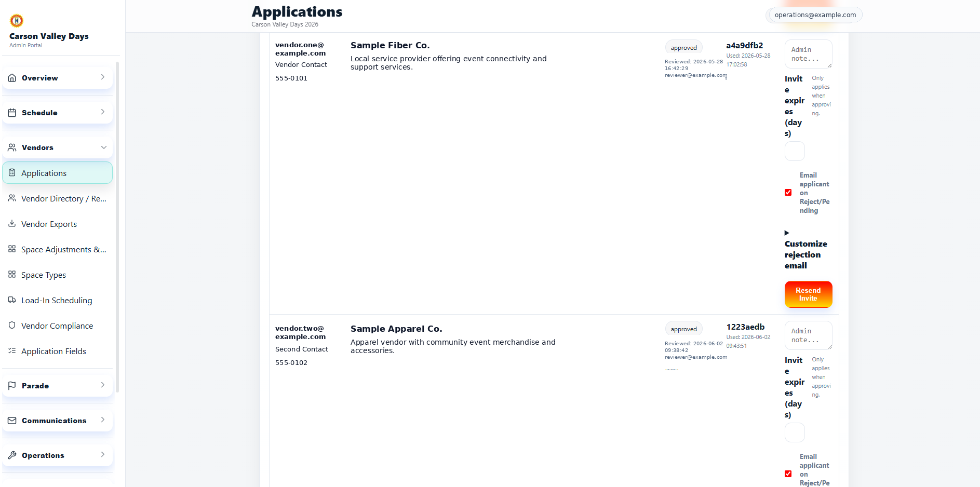The height and width of the screenshot is (487, 980).
Task: Go to Vendor Exports page
Action: (58, 224)
